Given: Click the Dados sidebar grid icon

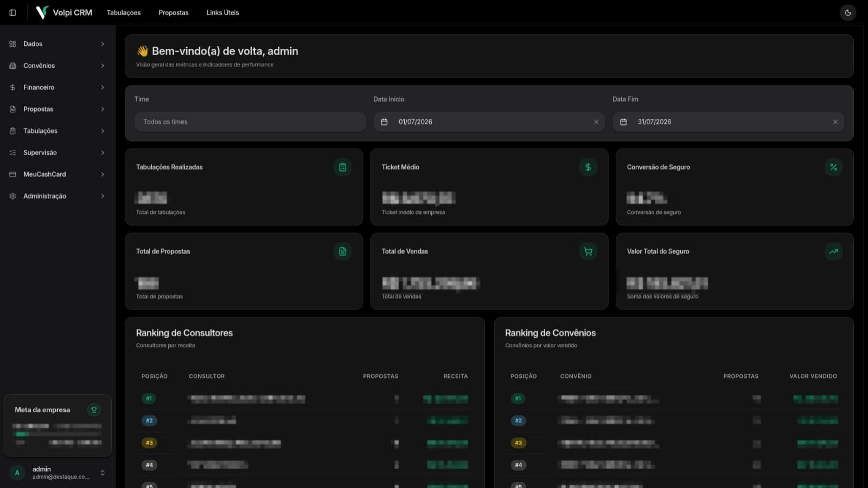Looking at the screenshot, I should point(12,44).
